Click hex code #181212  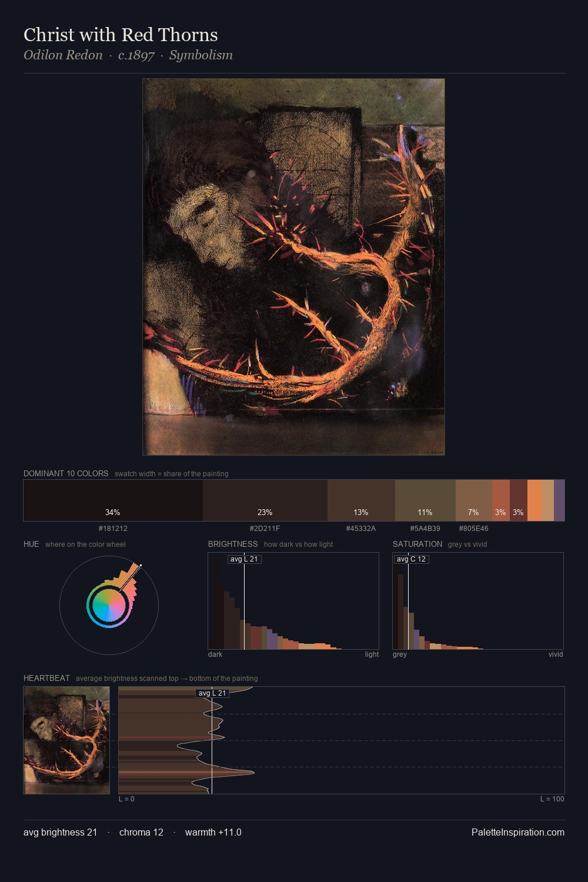pyautogui.click(x=113, y=529)
